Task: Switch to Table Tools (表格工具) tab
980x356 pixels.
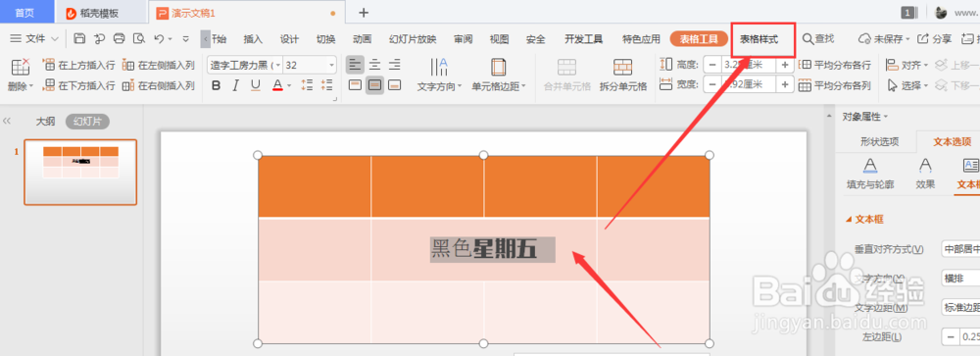Action: [699, 39]
